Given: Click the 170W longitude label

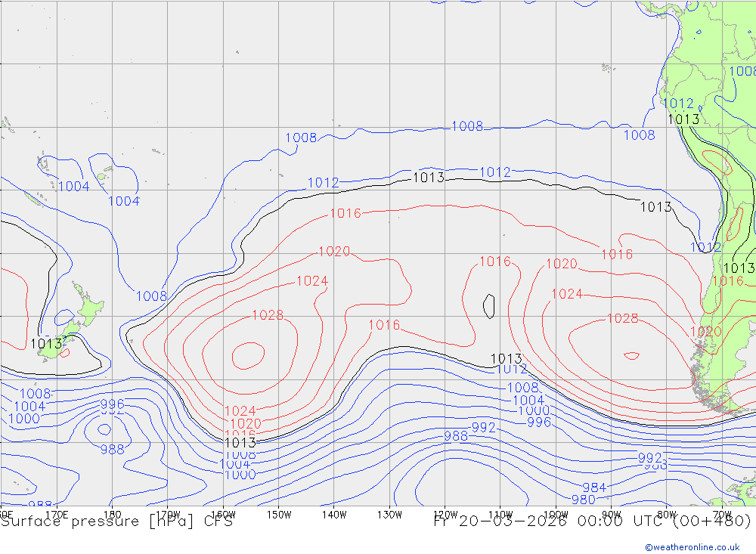Looking at the screenshot, I should 168,515.
